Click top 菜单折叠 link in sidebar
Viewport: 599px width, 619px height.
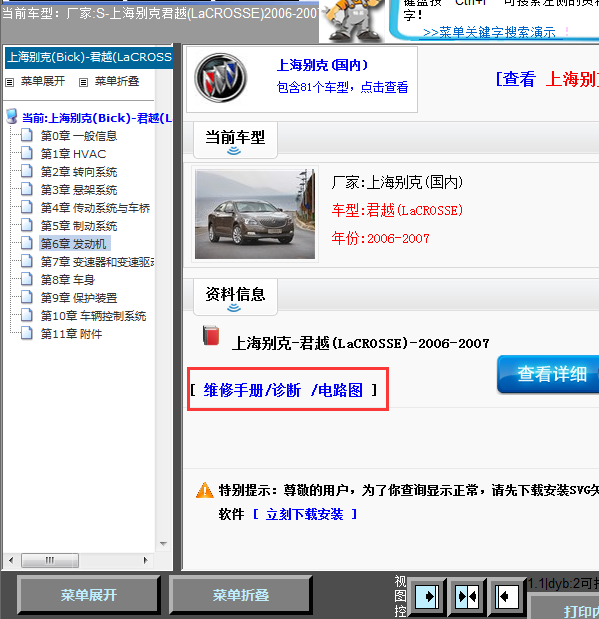117,81
